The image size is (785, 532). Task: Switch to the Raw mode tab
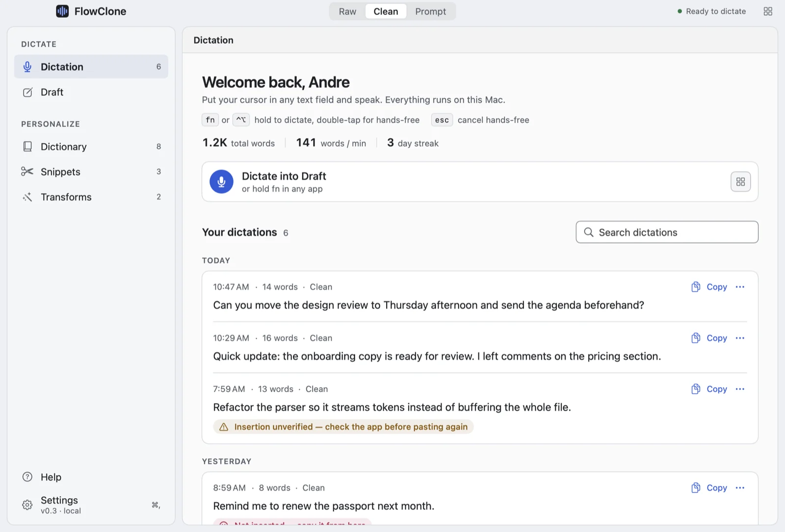pos(347,11)
